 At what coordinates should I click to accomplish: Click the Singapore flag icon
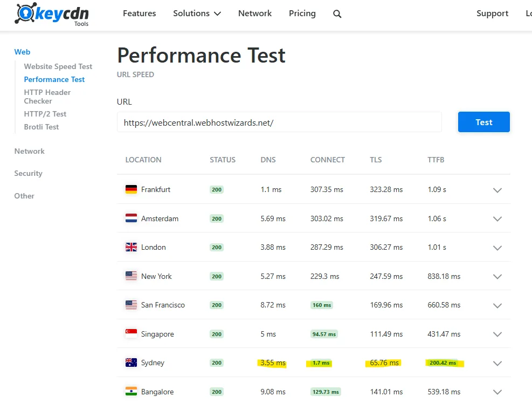point(131,334)
